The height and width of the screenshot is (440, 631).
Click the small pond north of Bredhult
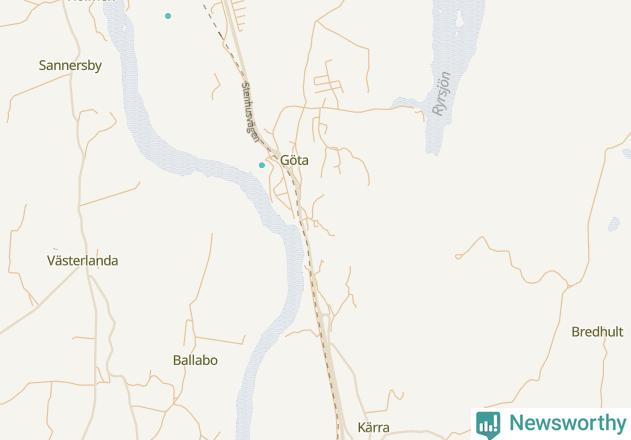[x=614, y=224]
